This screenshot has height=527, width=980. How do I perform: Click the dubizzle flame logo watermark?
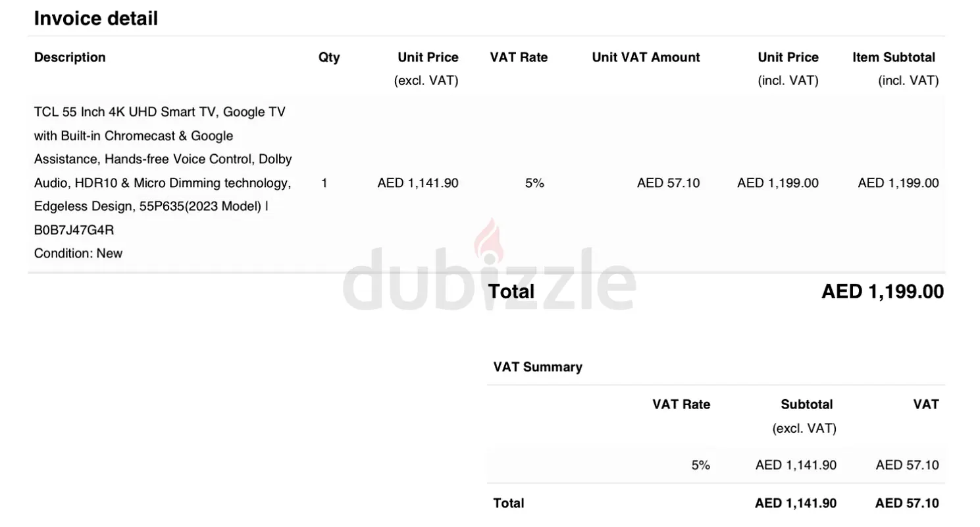488,240
